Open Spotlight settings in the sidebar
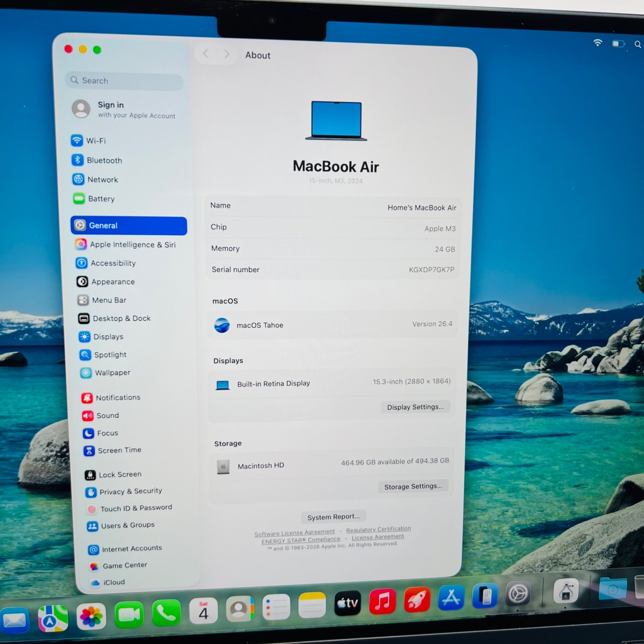 pyautogui.click(x=109, y=355)
